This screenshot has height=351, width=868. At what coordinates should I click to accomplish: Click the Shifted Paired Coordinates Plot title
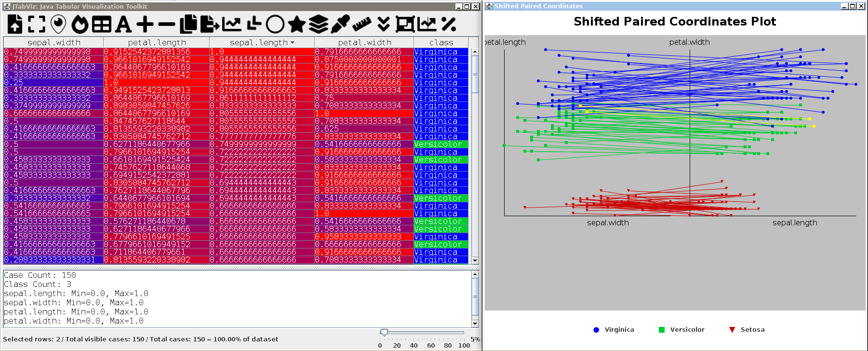[675, 22]
